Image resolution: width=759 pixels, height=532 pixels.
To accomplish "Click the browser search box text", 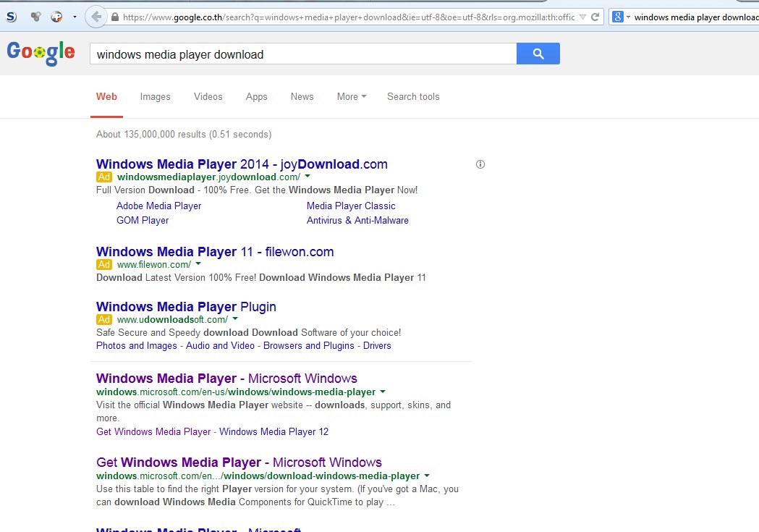I will coord(696,17).
